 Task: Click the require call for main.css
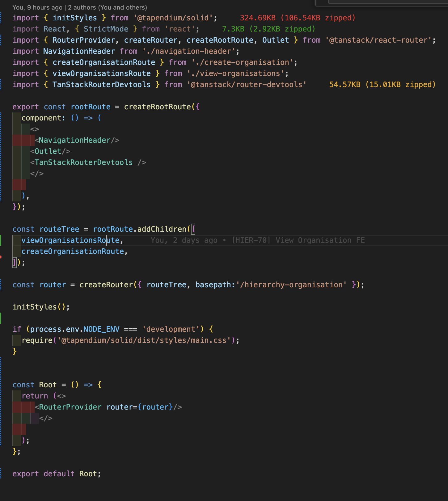(130, 340)
